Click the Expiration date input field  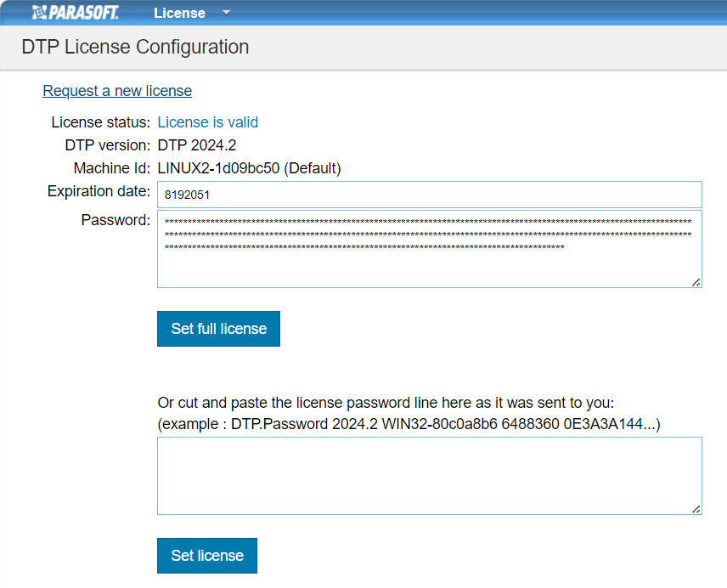tap(430, 195)
